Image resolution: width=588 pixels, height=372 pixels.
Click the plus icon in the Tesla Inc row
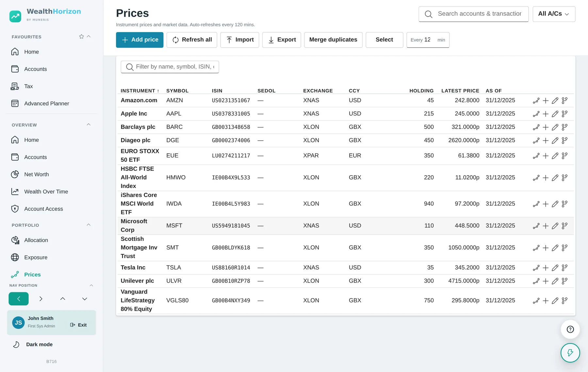(x=546, y=268)
